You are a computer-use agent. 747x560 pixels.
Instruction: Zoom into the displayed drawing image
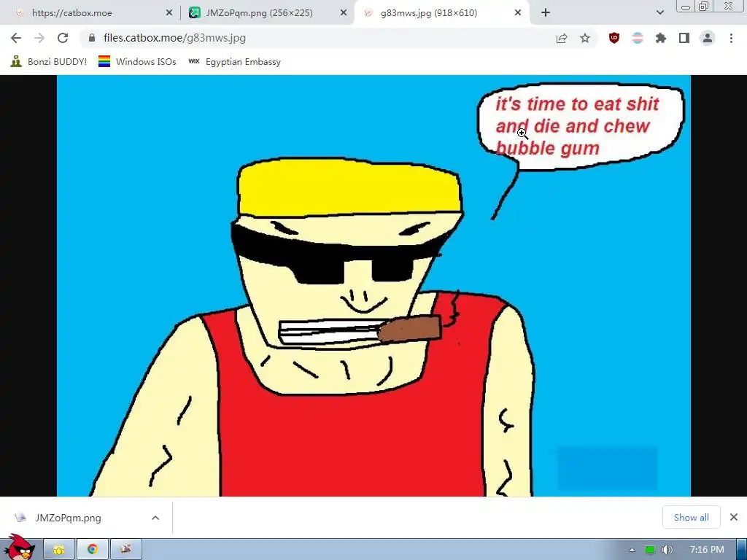coord(373,286)
